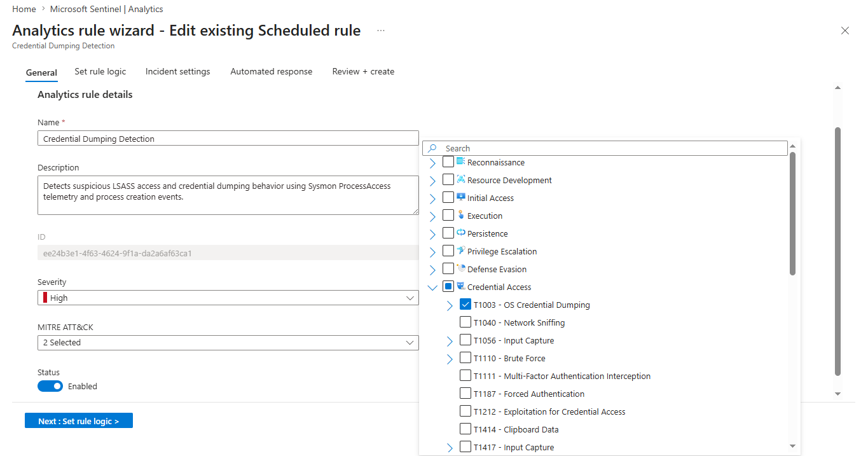The width and height of the screenshot is (868, 456).
Task: Check the Execution checkbox
Action: click(448, 216)
